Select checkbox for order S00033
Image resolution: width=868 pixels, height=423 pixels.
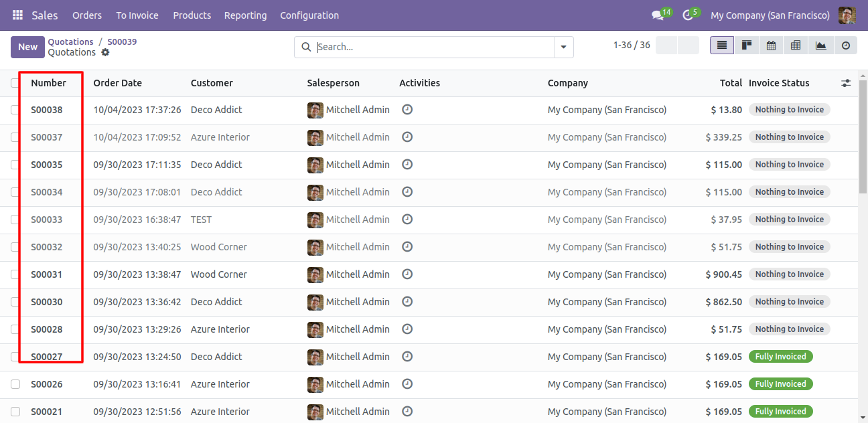tap(15, 220)
